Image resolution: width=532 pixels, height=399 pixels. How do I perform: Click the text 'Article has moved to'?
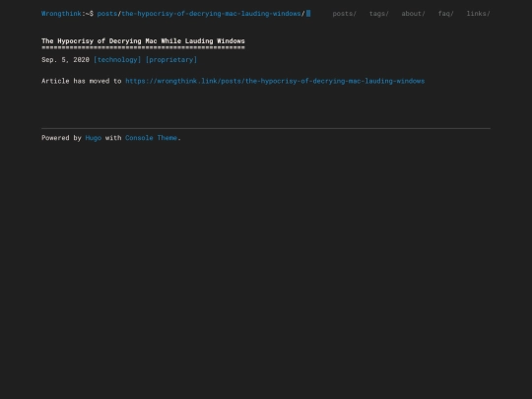(x=82, y=81)
